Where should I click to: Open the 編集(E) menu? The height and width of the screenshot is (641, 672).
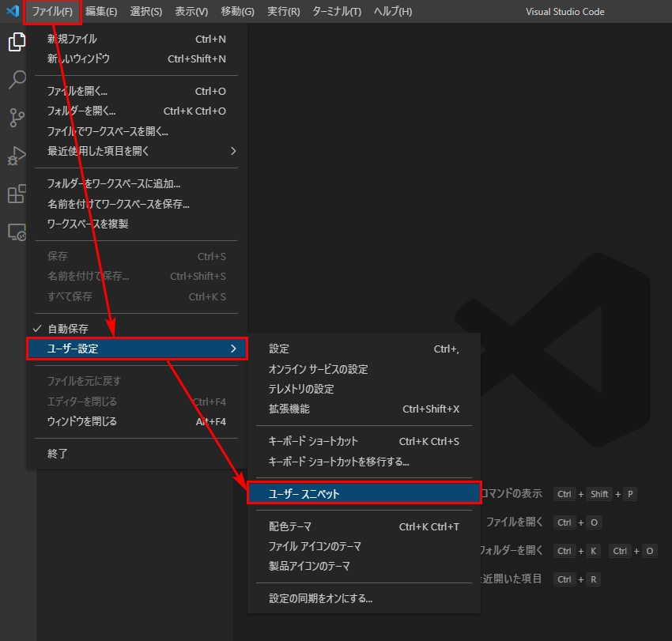pos(101,12)
